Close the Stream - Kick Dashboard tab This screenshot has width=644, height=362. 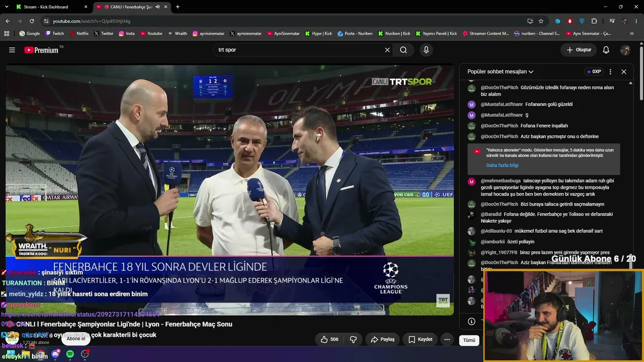(x=86, y=7)
